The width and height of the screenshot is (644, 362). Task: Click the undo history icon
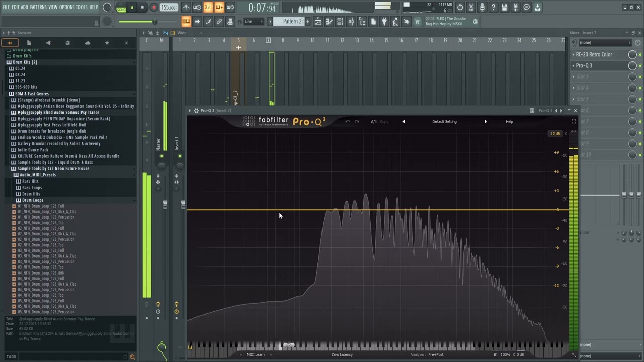(x=460, y=7)
